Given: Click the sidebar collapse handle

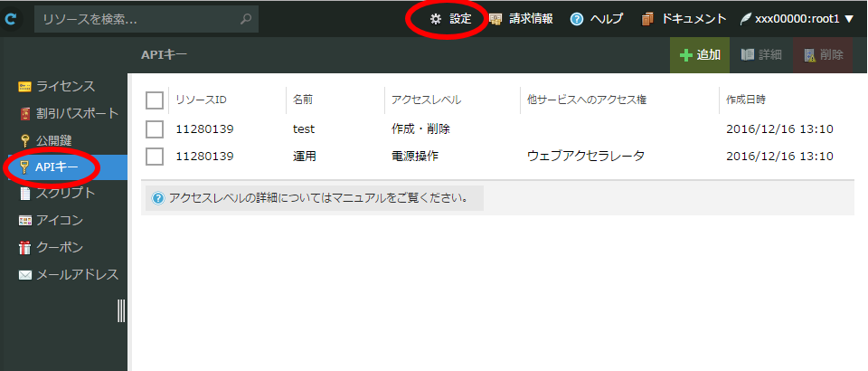Looking at the screenshot, I should coord(122,310).
